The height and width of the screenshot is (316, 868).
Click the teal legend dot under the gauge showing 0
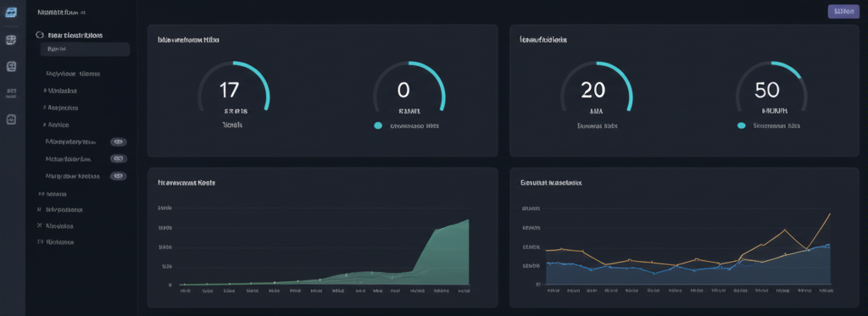[x=378, y=125]
